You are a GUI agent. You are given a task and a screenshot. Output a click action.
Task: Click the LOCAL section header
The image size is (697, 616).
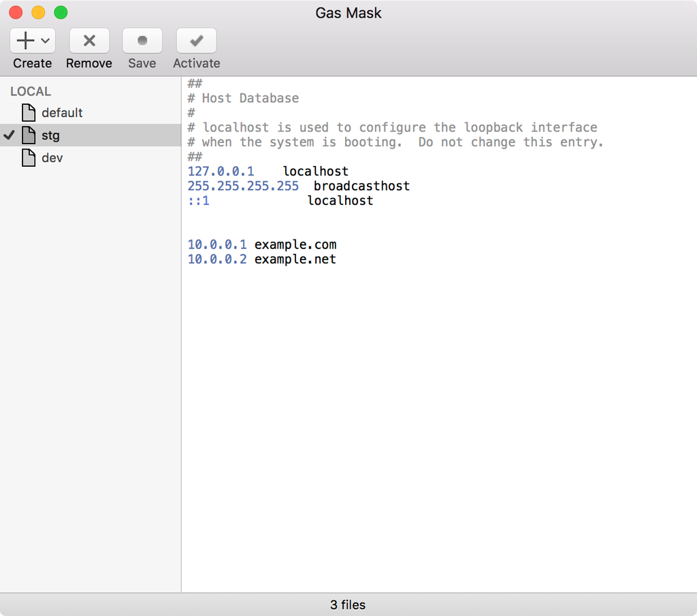tap(31, 92)
